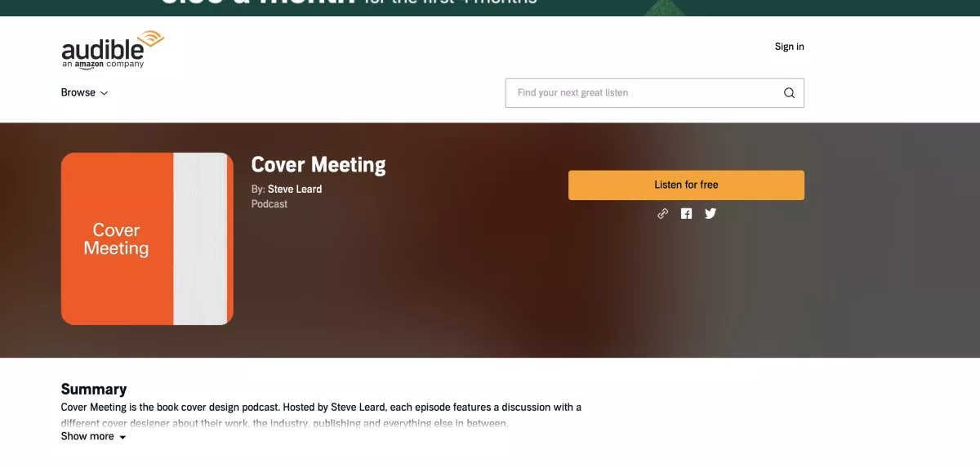Click Listen for free button

pyautogui.click(x=686, y=185)
